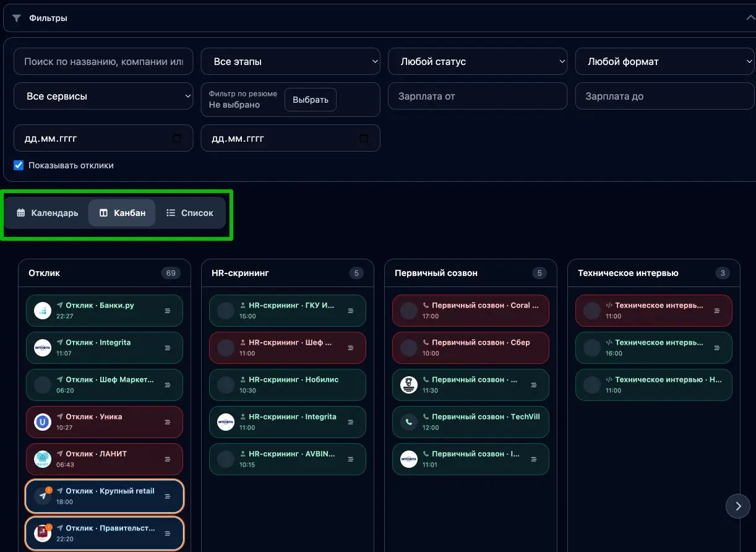Open the Отклик · Крупный retail card

(x=105, y=496)
